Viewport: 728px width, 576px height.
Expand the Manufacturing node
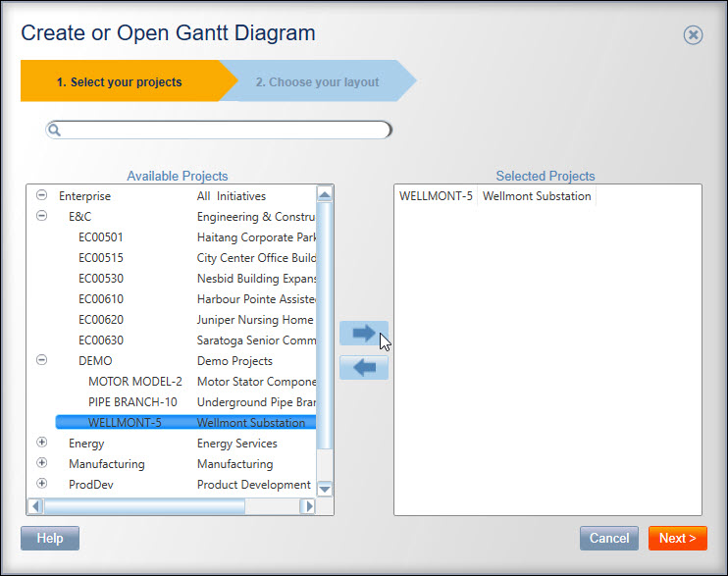pyautogui.click(x=42, y=462)
